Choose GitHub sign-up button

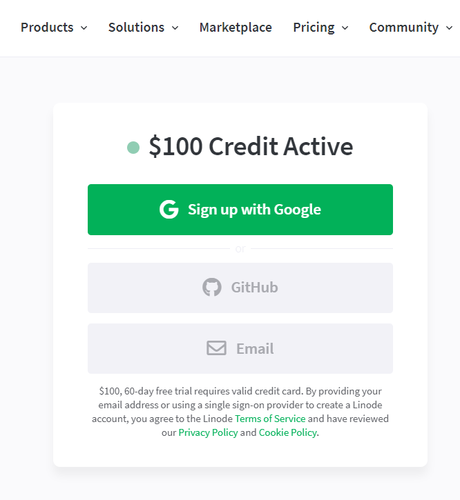240,288
